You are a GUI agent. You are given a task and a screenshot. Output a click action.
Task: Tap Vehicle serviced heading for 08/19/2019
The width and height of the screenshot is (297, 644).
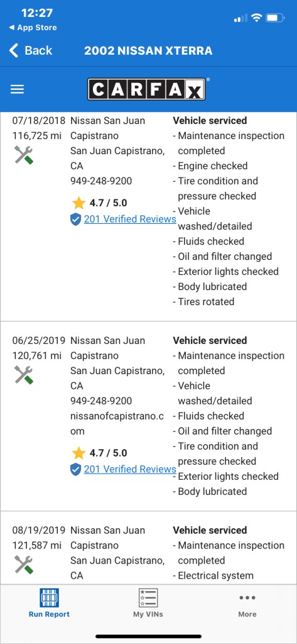(210, 530)
